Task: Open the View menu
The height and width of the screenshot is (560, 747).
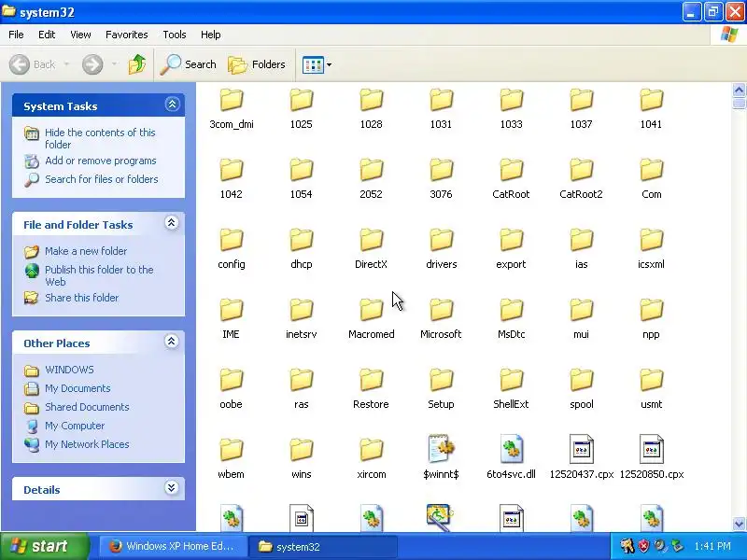Action: coord(80,35)
